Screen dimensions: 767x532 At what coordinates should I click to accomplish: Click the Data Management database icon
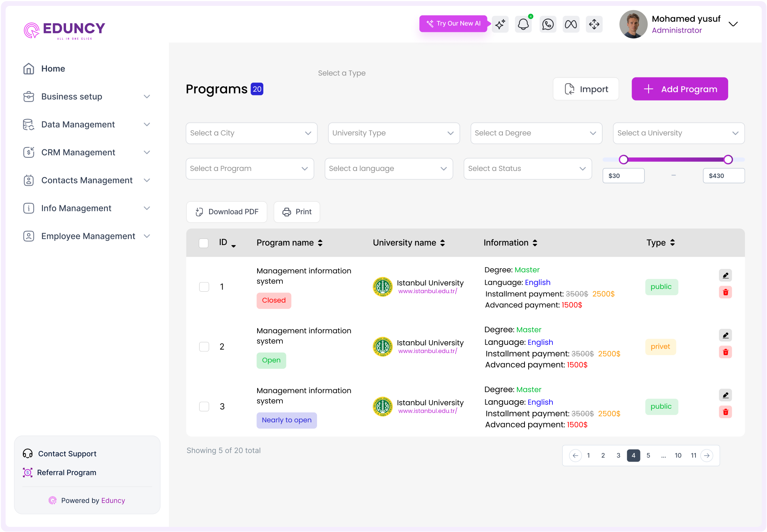(29, 124)
